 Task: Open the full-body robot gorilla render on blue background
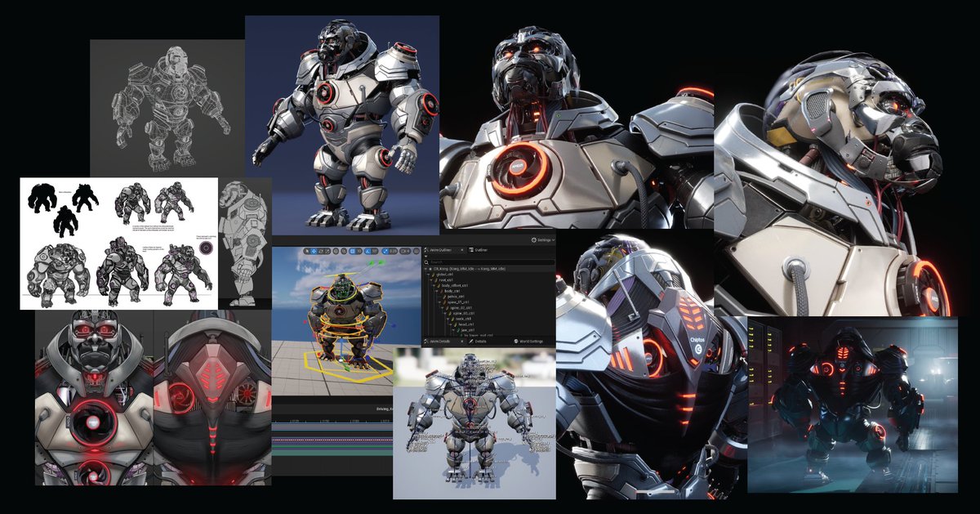tap(341, 125)
